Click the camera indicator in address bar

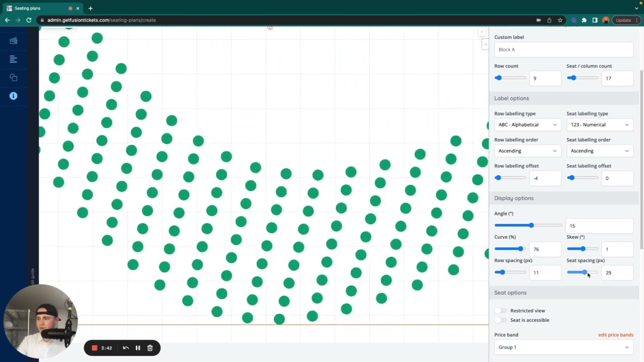[538, 20]
